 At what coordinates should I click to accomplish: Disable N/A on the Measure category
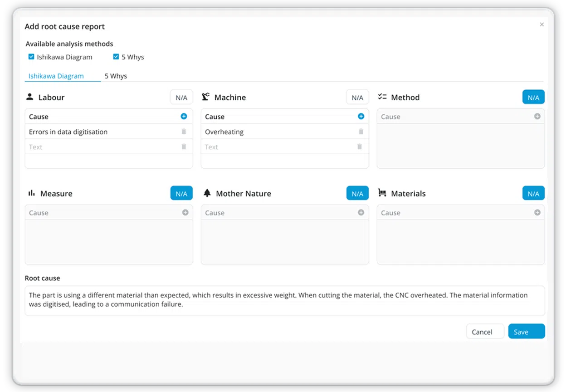pos(181,194)
